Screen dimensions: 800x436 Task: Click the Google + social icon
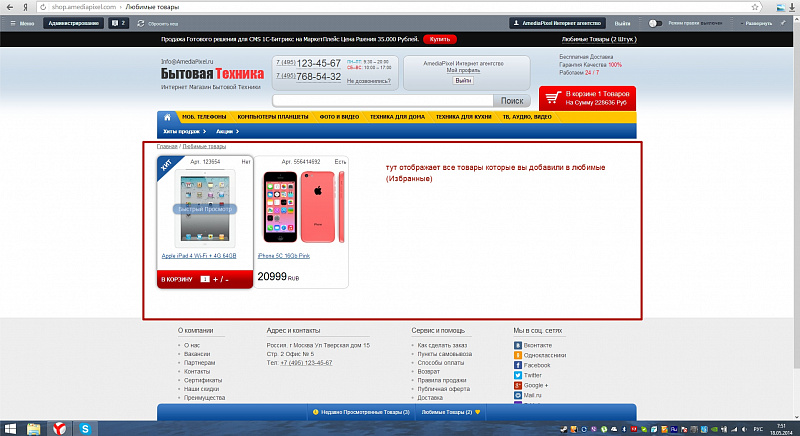tap(517, 385)
